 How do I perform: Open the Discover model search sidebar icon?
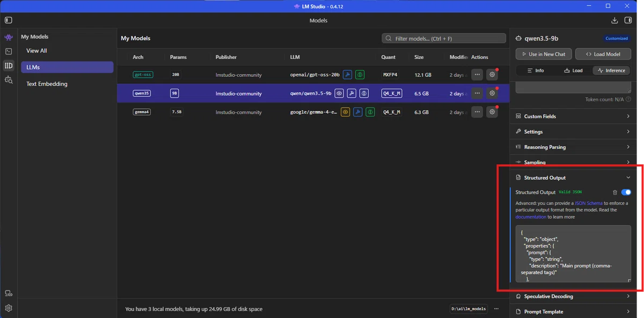coord(8,79)
